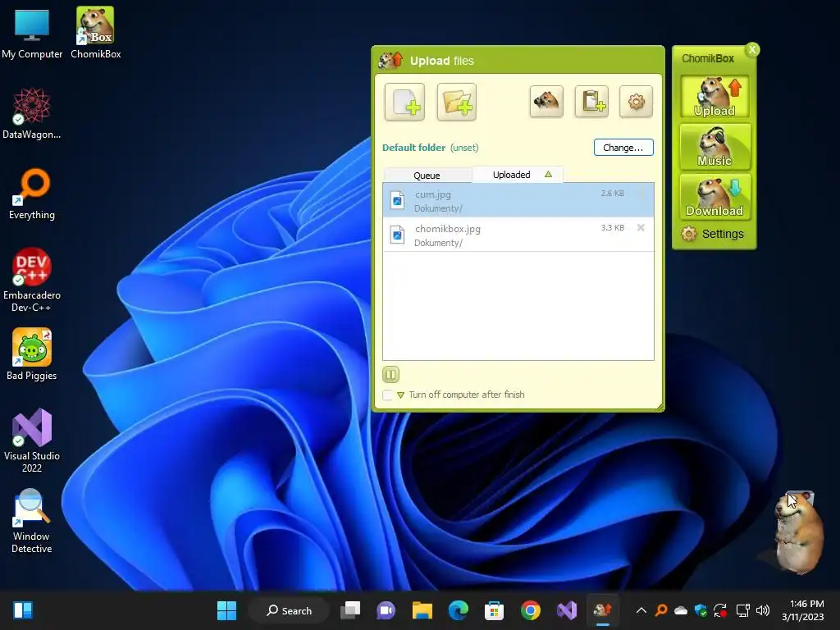
Task: Select the cum.jpg uploaded file row
Action: tap(518, 200)
